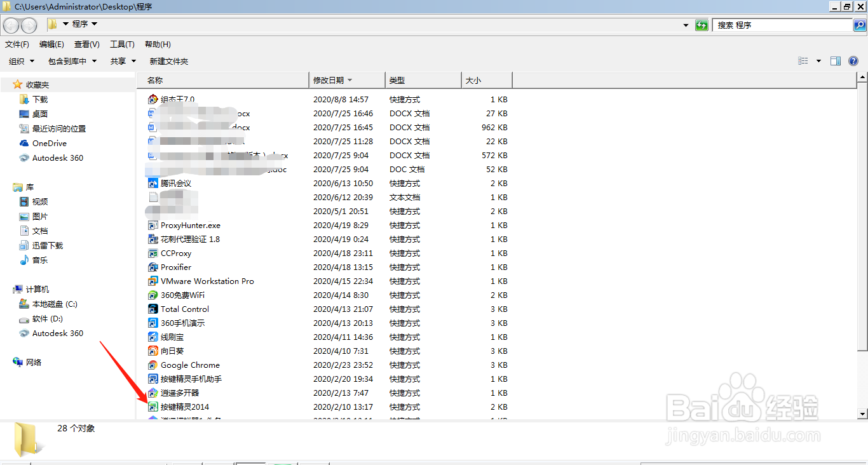
Task: Select the 按键精灵手机助手 icon
Action: pos(153,379)
